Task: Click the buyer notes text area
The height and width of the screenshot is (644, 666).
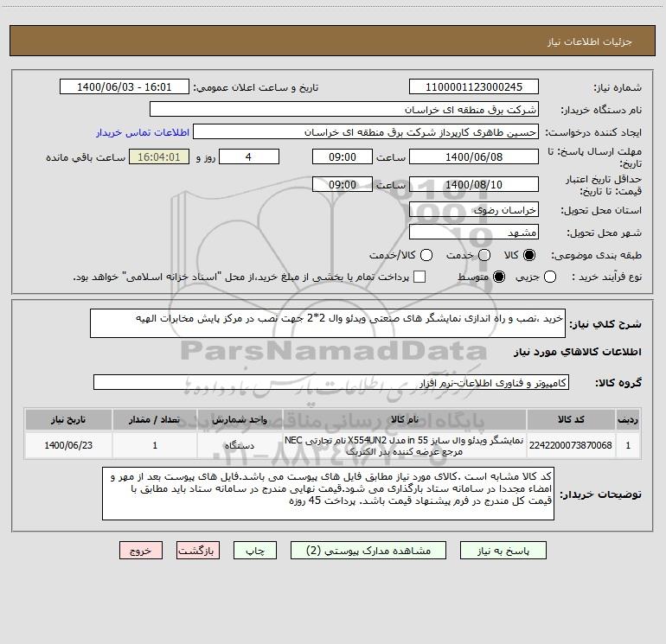Action: click(328, 494)
